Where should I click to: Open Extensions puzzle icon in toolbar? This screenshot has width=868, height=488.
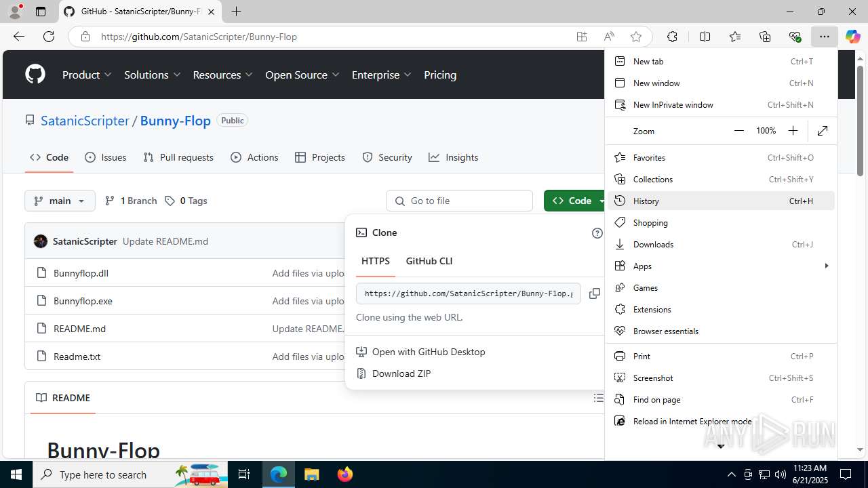(672, 37)
